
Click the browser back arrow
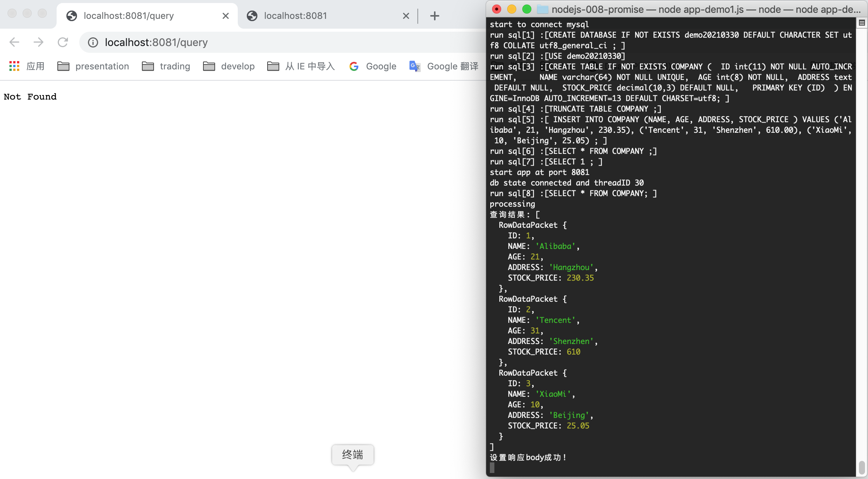point(14,42)
